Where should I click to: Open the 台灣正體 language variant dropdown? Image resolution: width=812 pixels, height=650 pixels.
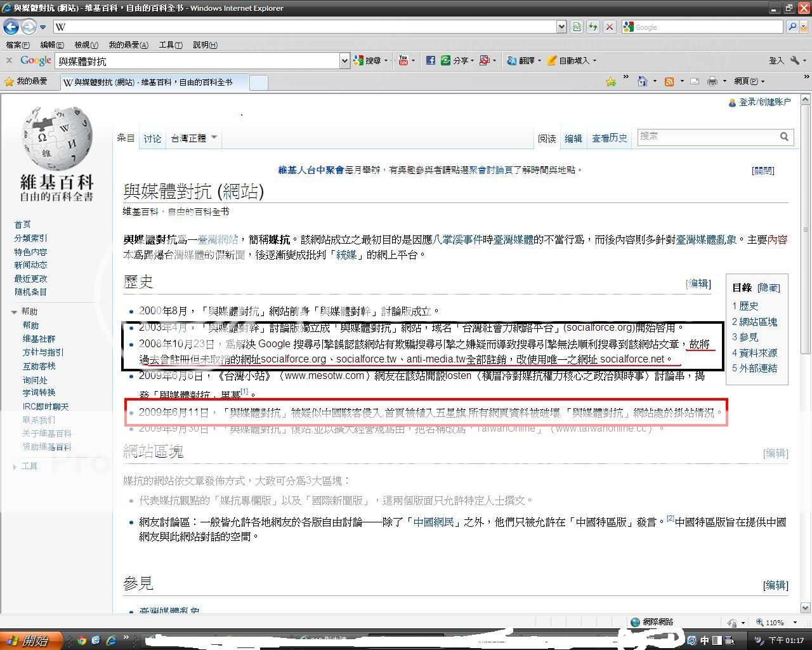(193, 138)
